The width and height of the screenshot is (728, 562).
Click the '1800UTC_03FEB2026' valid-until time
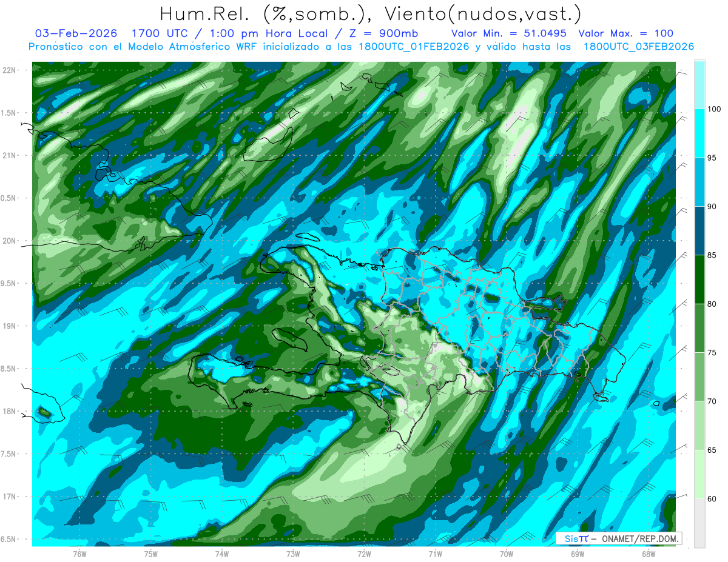[638, 47]
